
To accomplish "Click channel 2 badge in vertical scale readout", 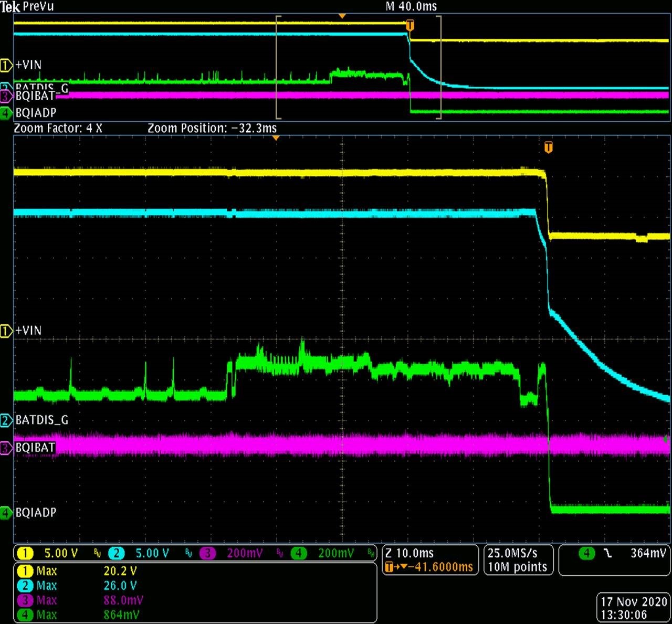I will [x=117, y=553].
